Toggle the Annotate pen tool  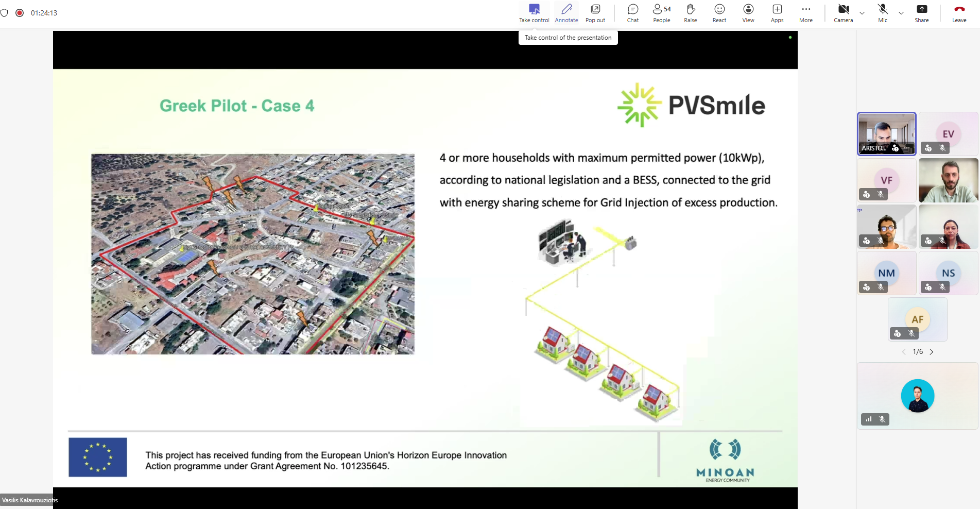pyautogui.click(x=566, y=13)
